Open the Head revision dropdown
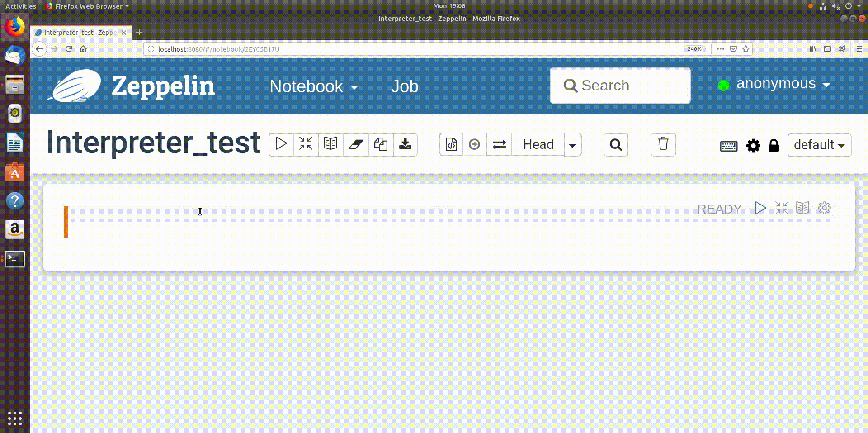The image size is (868, 433). [573, 144]
